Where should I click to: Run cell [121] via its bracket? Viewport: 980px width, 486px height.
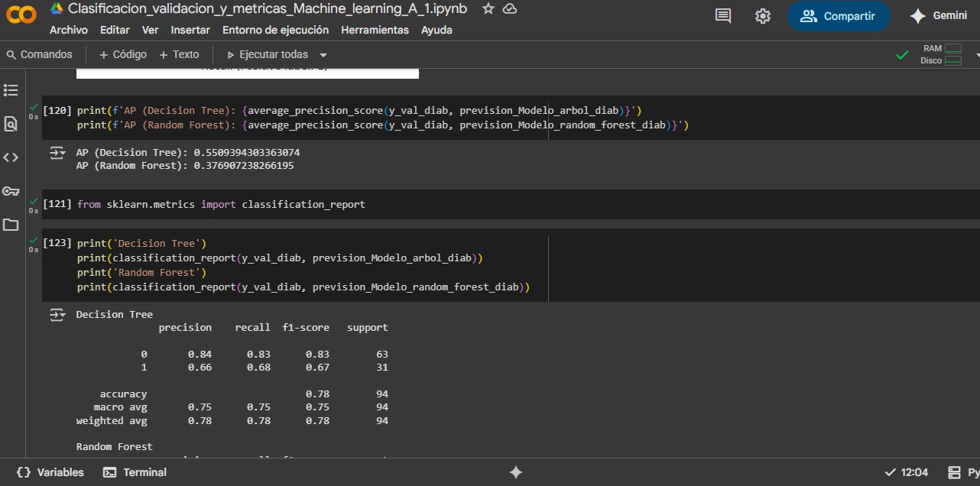pos(57,205)
